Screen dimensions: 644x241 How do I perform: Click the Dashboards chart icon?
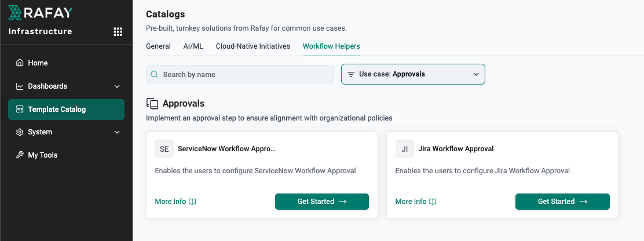click(20, 86)
